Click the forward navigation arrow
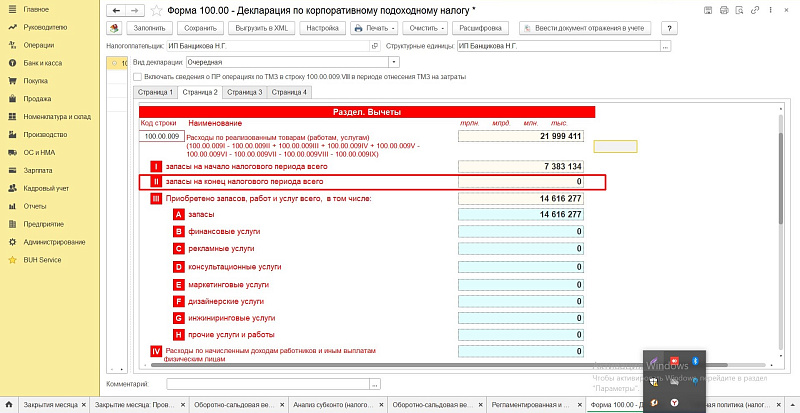Image resolution: width=800 pixels, height=413 pixels. point(132,10)
